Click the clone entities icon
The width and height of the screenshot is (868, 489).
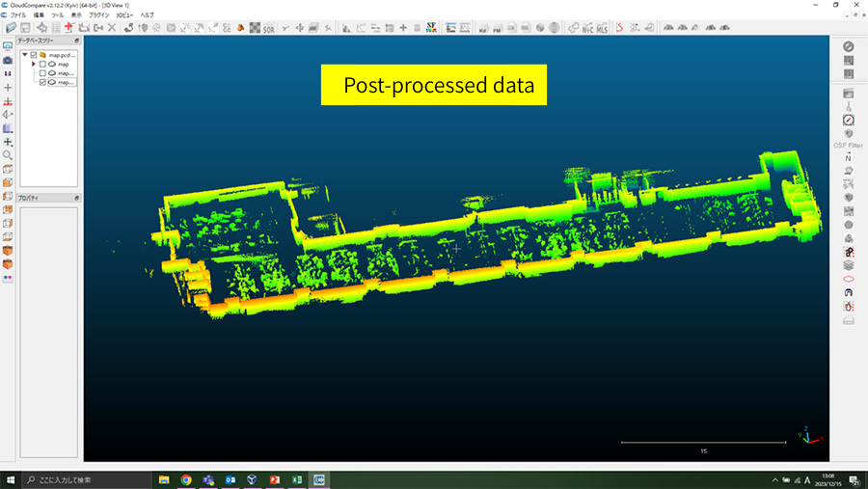(84, 28)
